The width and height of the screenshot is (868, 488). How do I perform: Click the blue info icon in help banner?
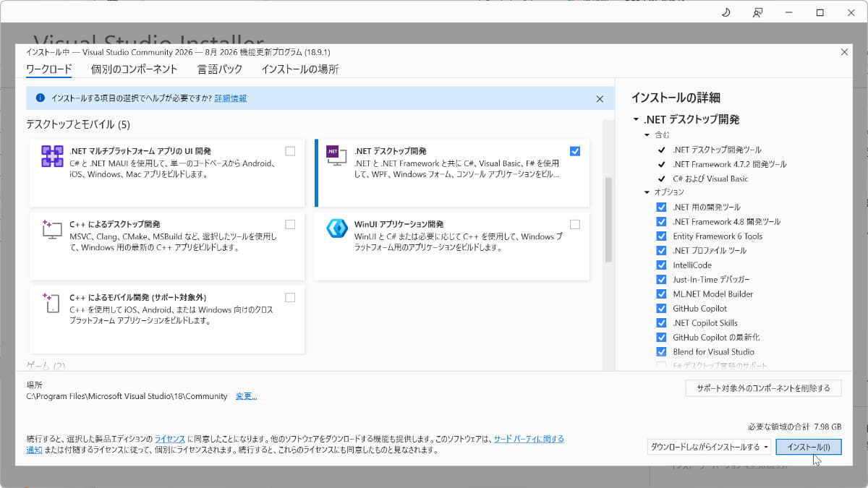pos(40,98)
